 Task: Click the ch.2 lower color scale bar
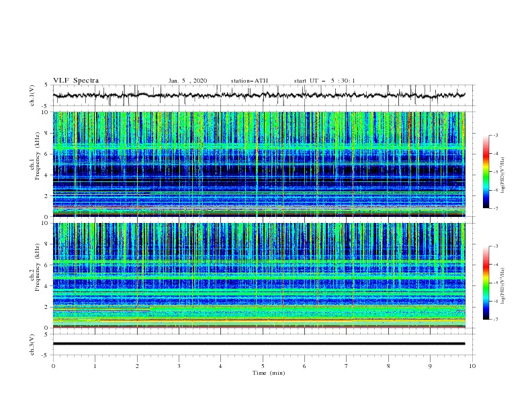tap(486, 283)
